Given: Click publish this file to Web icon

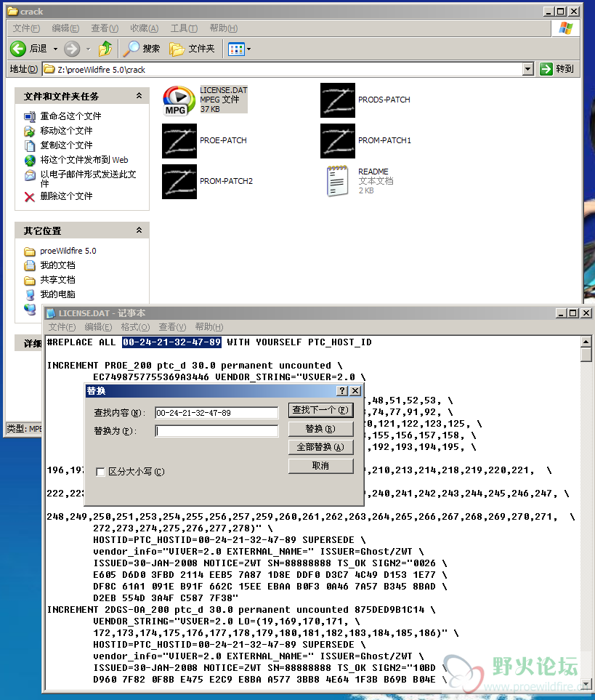Looking at the screenshot, I should pyautogui.click(x=30, y=160).
